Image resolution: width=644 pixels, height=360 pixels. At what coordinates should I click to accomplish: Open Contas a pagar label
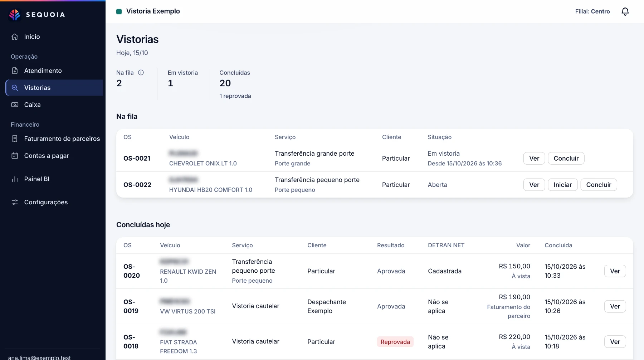point(47,156)
